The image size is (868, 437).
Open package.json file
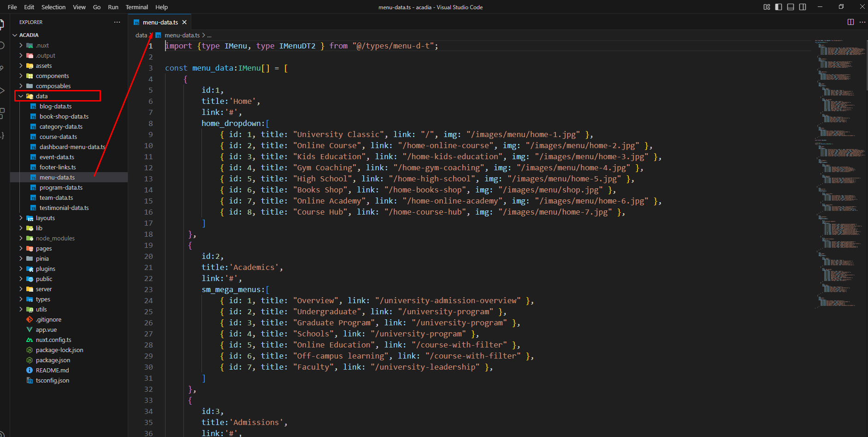click(69, 360)
